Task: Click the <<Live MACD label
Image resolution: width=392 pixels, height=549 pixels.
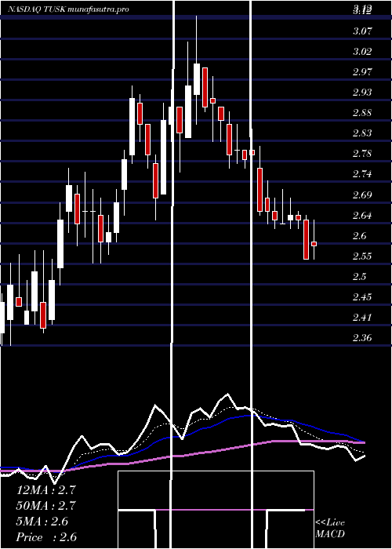Action: coord(330,529)
